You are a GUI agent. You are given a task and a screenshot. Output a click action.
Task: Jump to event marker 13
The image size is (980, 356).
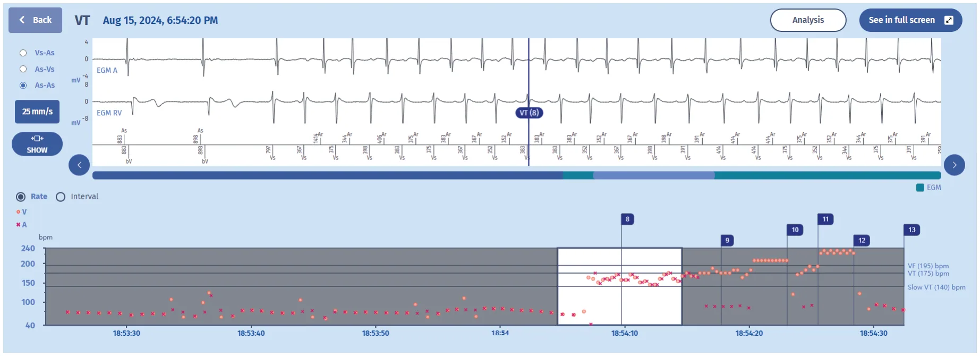(x=912, y=230)
